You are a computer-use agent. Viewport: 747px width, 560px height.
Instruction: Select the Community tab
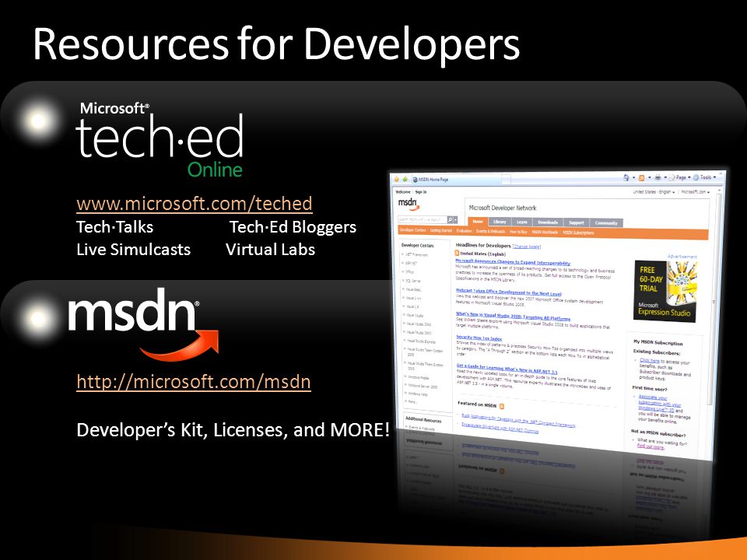[606, 223]
